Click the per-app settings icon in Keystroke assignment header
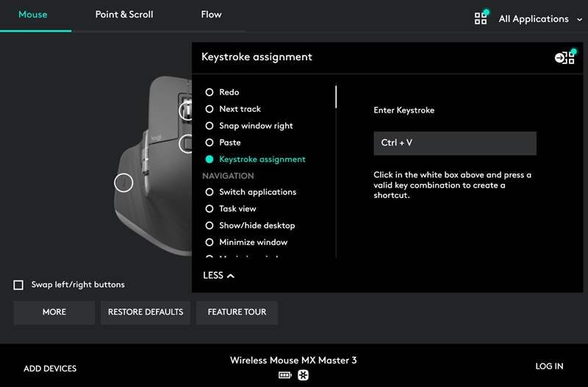Viewport: 588px width, 387px height. coord(565,57)
